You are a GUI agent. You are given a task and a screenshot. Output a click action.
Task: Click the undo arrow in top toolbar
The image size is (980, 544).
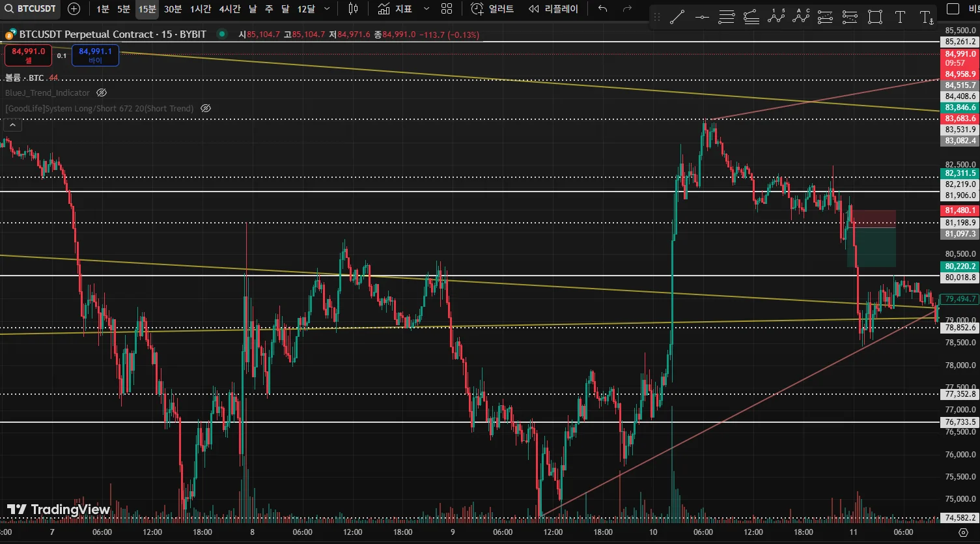pos(603,9)
